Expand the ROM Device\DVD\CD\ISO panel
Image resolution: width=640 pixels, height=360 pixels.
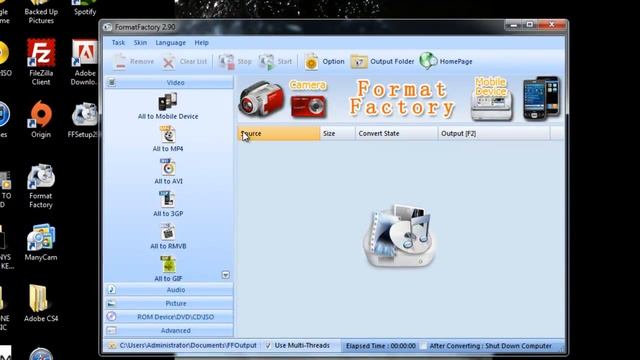[169, 317]
